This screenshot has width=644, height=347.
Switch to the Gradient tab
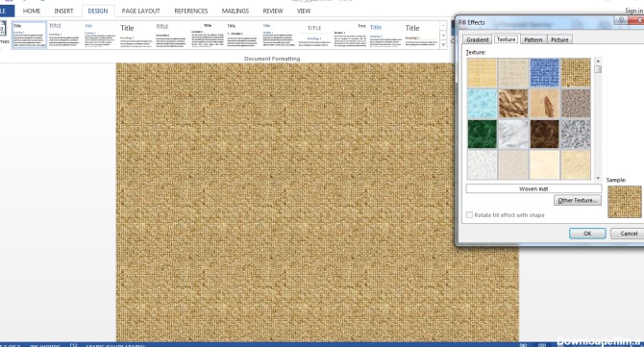click(x=478, y=39)
